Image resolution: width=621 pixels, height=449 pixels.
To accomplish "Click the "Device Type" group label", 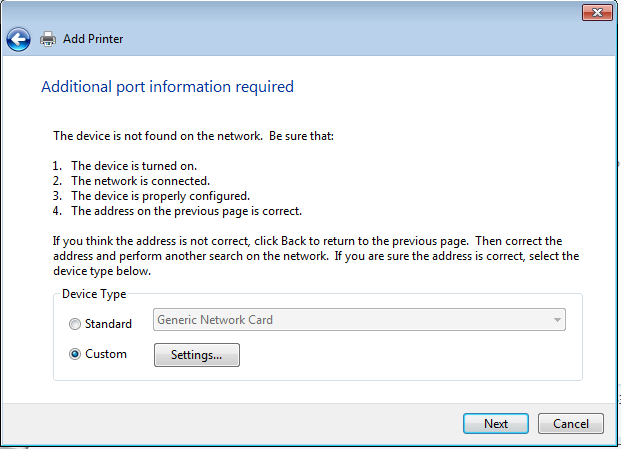I will point(93,294).
